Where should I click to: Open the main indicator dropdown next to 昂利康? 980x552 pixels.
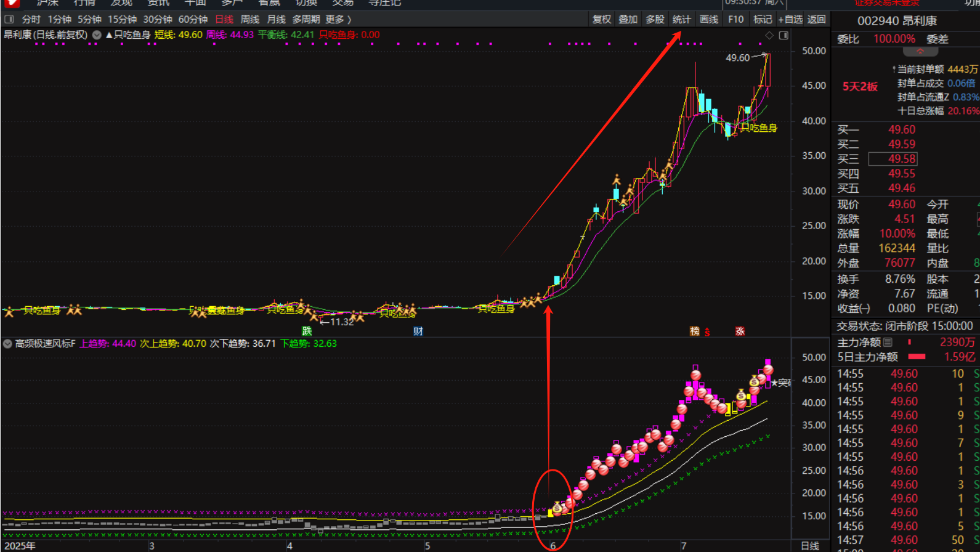[97, 35]
